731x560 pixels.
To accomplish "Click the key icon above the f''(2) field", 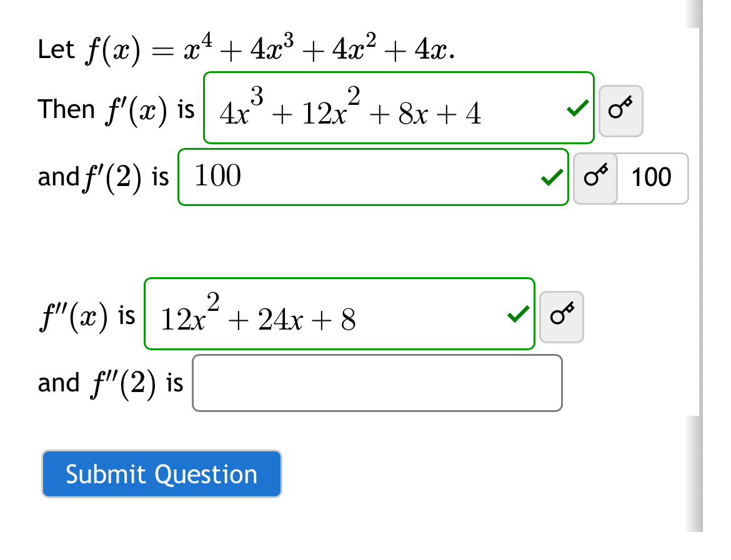I will 562,317.
